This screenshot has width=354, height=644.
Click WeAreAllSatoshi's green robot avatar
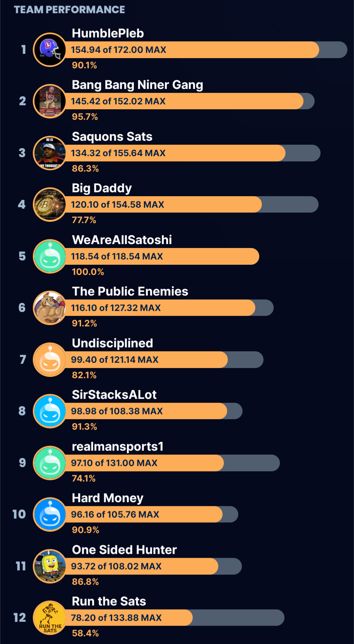point(50,256)
